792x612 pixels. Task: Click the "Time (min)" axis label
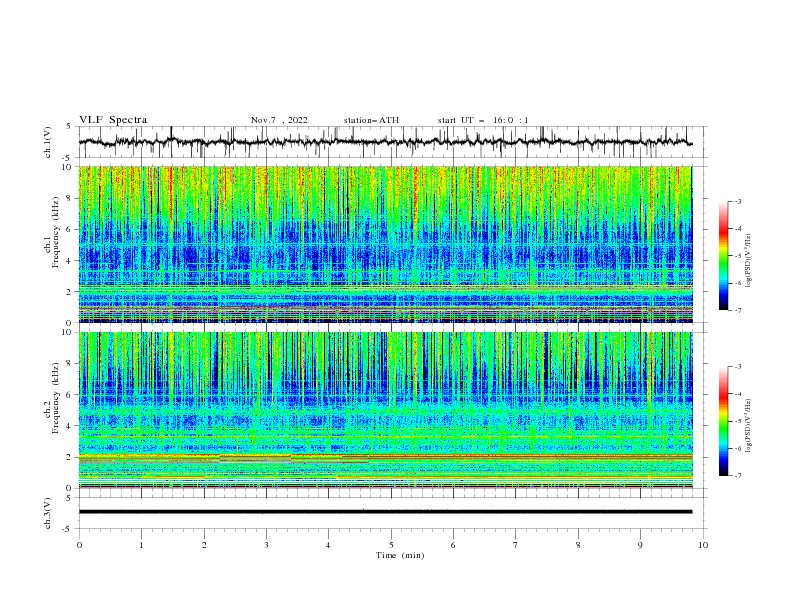(x=400, y=555)
